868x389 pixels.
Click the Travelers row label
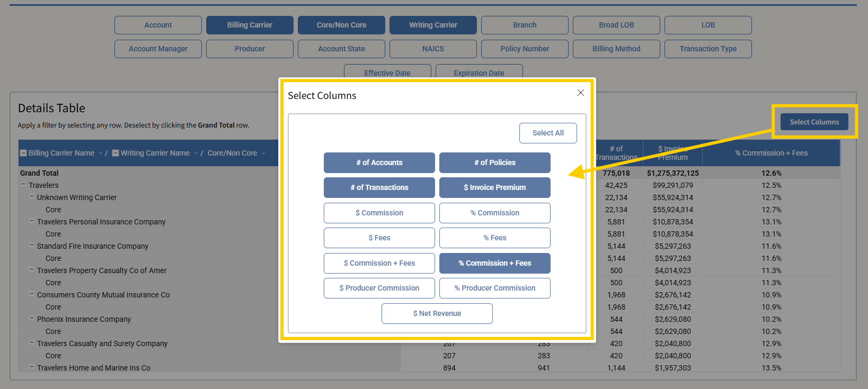(x=43, y=185)
